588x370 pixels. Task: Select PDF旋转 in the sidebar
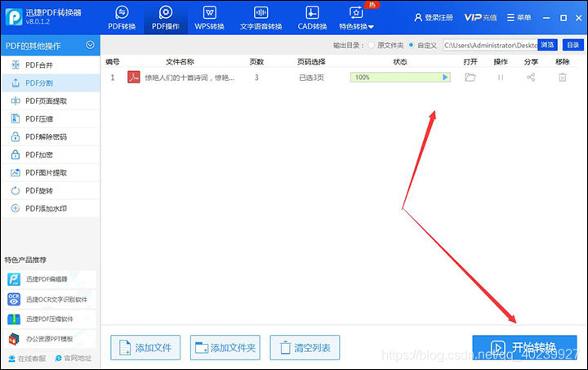[x=51, y=191]
